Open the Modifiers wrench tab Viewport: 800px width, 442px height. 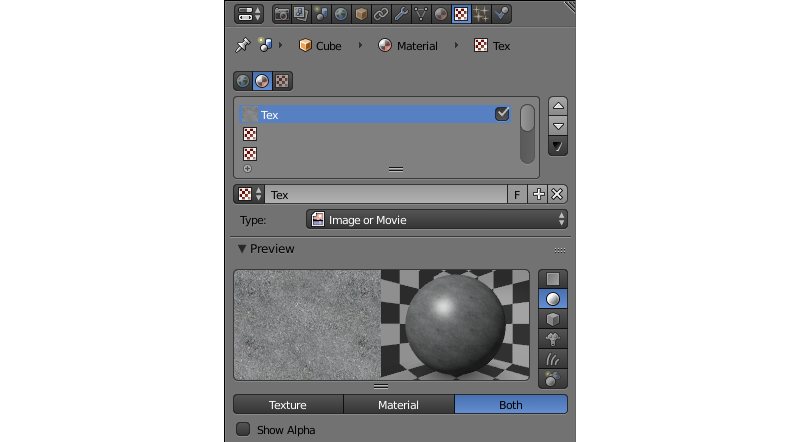click(401, 14)
